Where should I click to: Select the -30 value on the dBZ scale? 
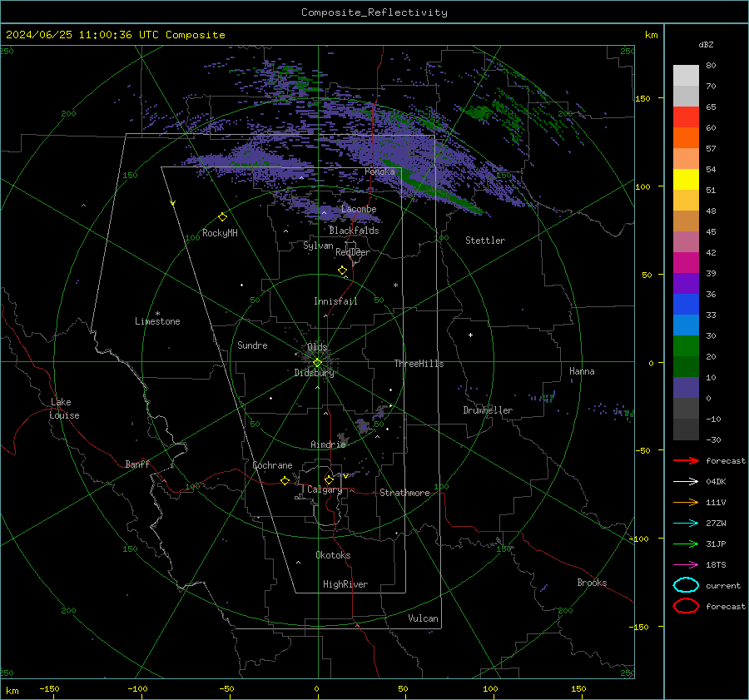tap(713, 440)
